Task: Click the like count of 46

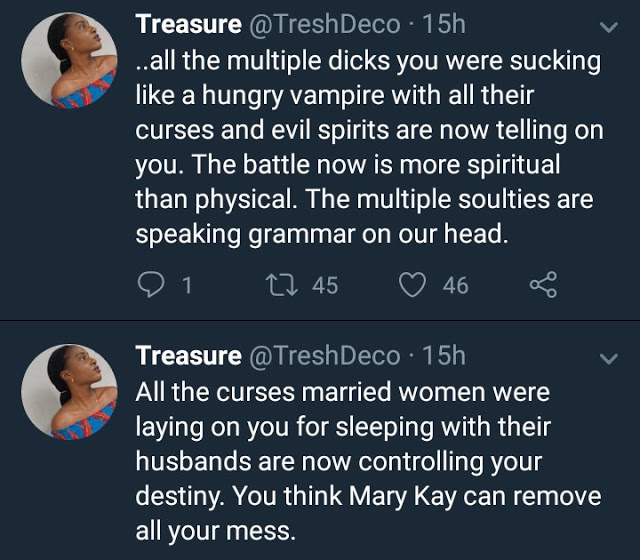Action: 455,285
